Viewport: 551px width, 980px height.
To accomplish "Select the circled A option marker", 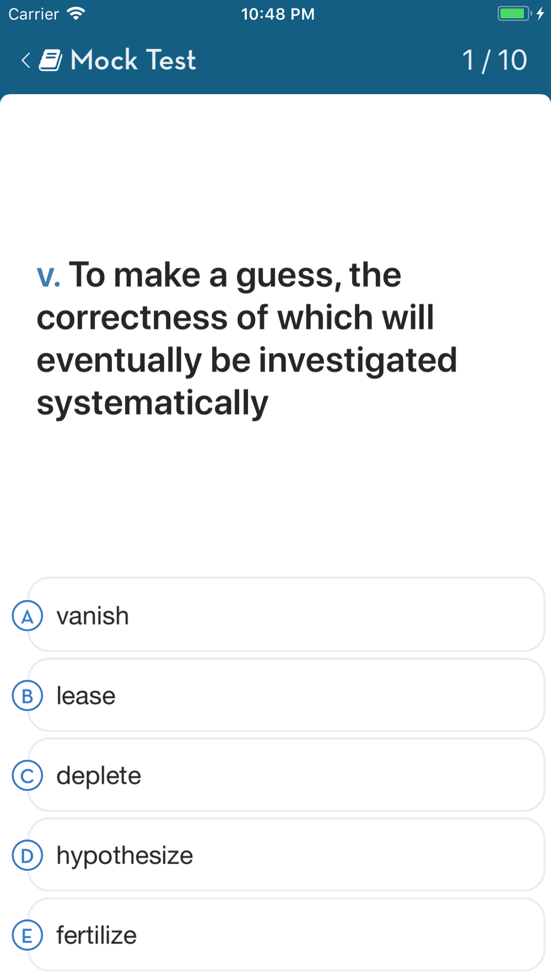I will pos(27,616).
